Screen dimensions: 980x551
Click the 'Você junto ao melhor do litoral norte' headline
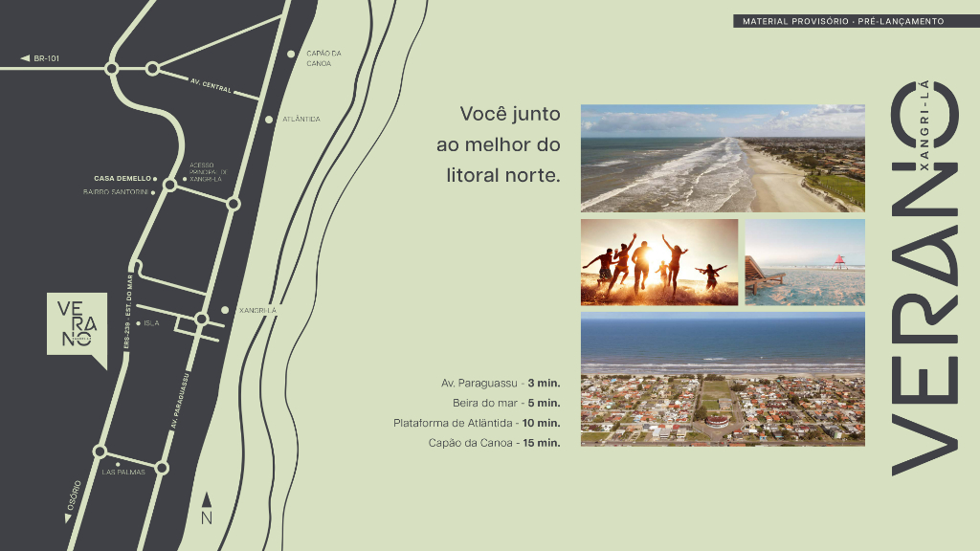pos(498,145)
